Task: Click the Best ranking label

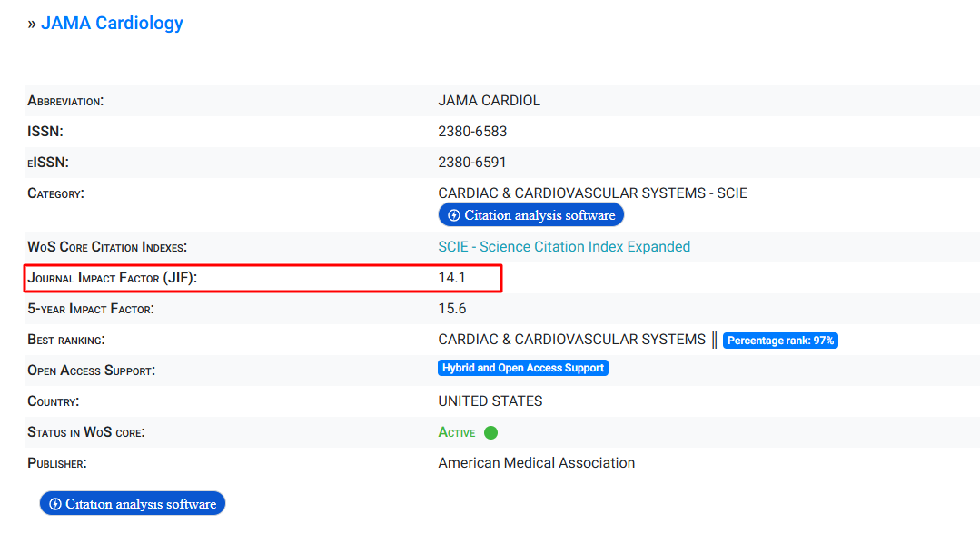Action: pos(66,341)
